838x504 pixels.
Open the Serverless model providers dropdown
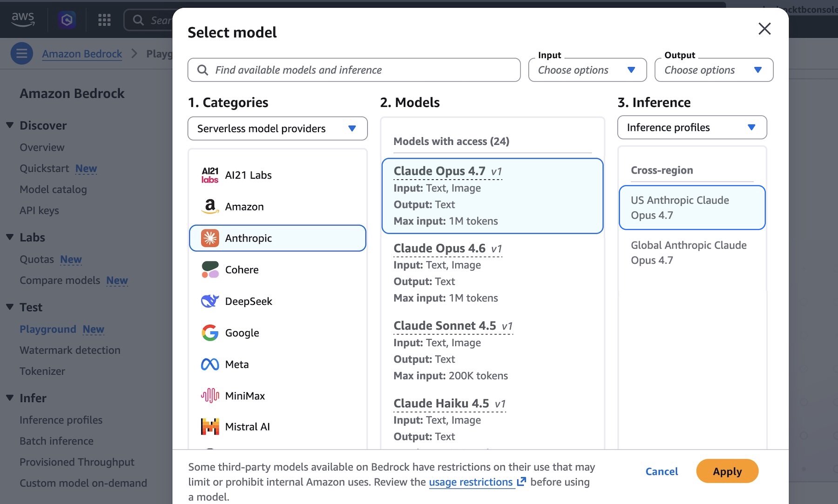[x=277, y=128]
